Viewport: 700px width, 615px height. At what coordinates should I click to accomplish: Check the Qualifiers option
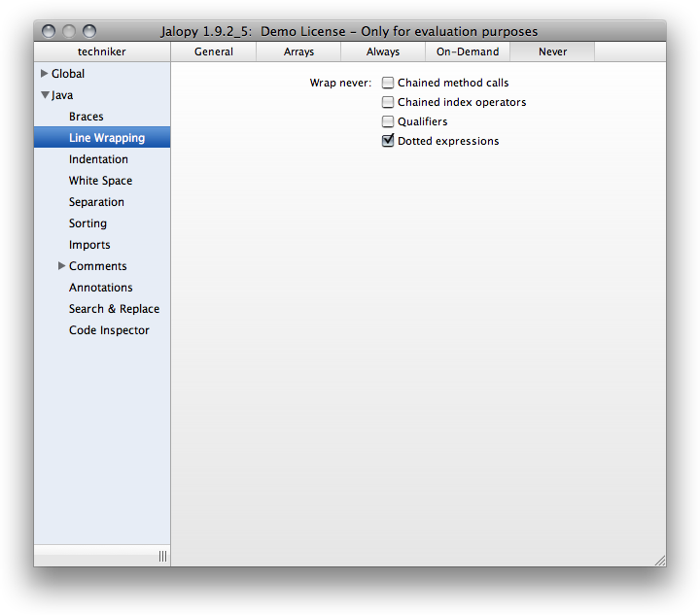pos(388,121)
